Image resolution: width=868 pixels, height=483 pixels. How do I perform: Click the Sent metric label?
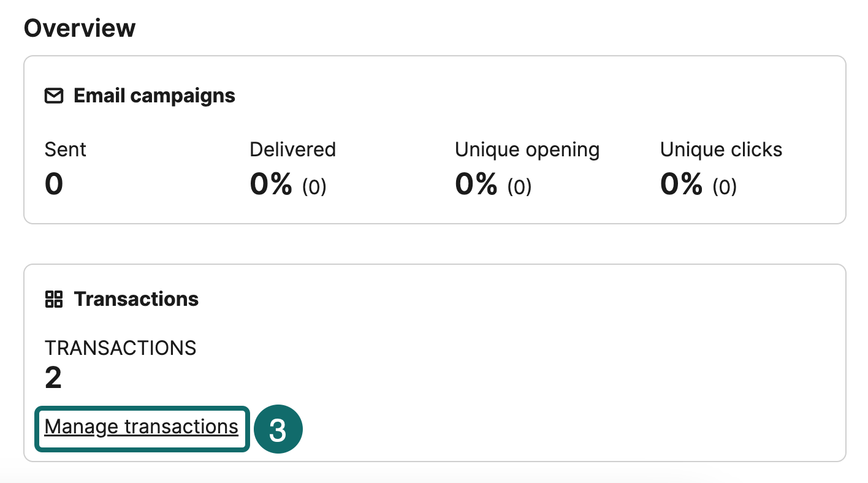coord(66,150)
